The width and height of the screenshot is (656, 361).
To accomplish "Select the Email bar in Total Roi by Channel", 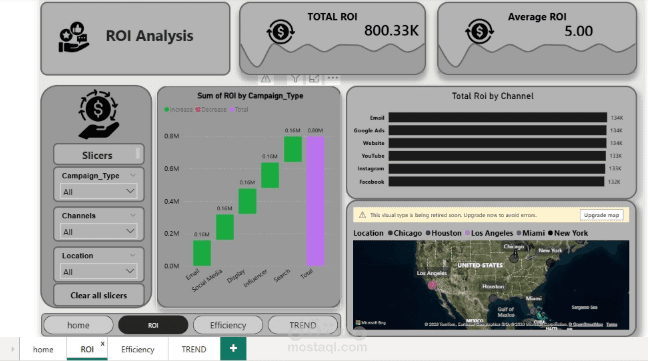I will (x=498, y=118).
